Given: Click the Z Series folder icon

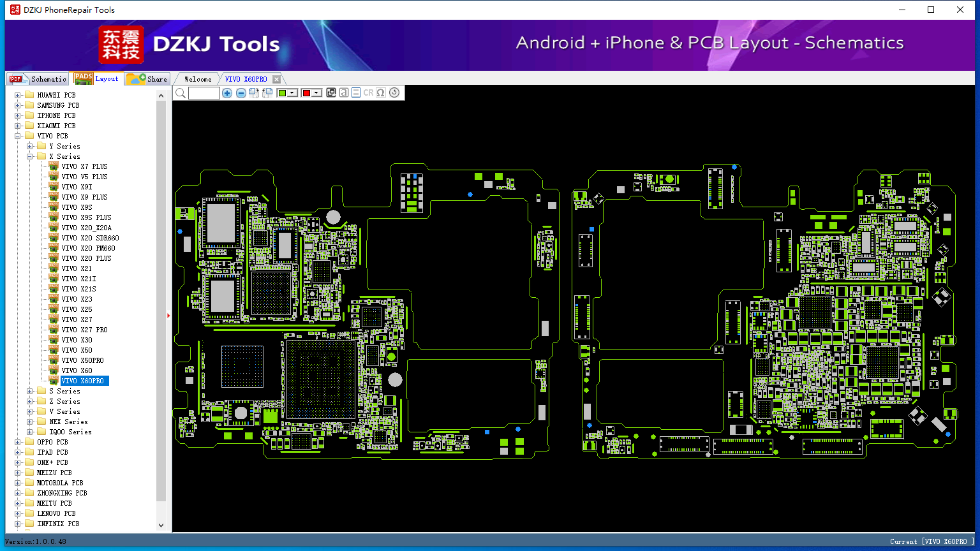Looking at the screenshot, I should pos(41,401).
